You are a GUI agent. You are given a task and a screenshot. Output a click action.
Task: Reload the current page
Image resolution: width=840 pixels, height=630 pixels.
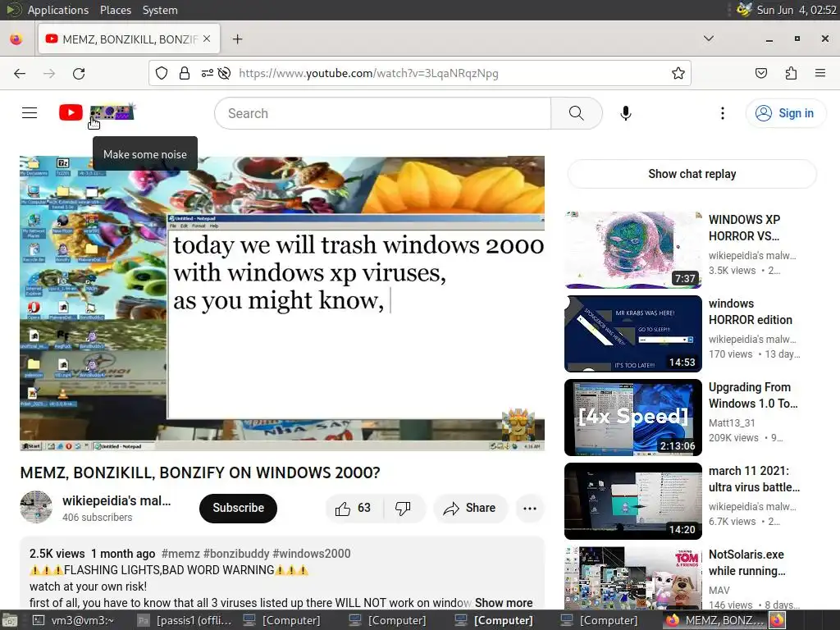tap(79, 73)
